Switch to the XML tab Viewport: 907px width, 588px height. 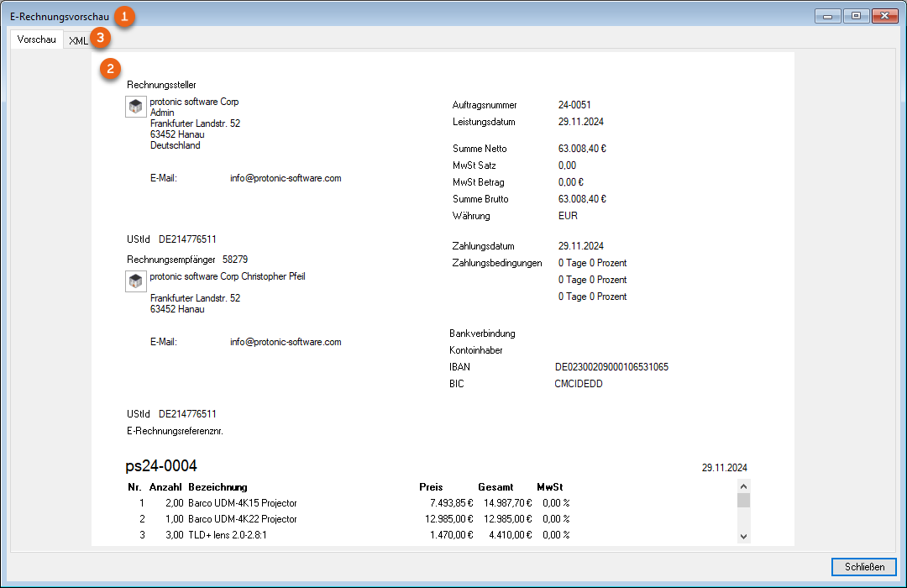[78, 40]
